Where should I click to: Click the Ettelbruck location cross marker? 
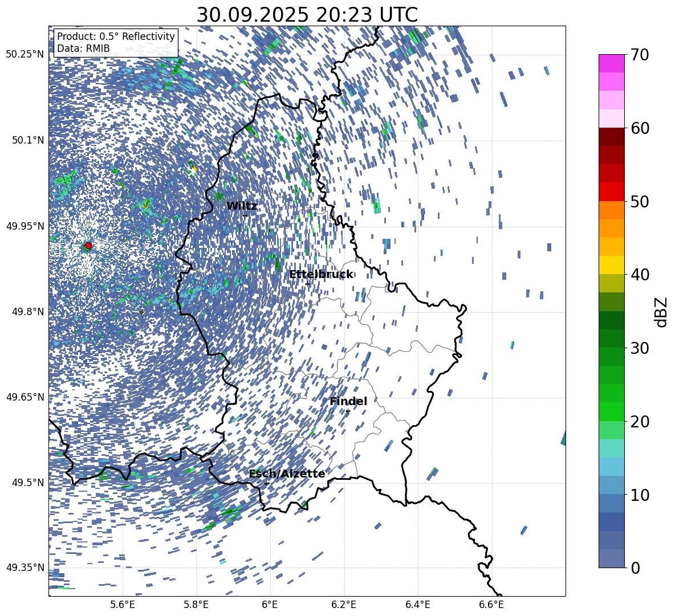coord(307,284)
